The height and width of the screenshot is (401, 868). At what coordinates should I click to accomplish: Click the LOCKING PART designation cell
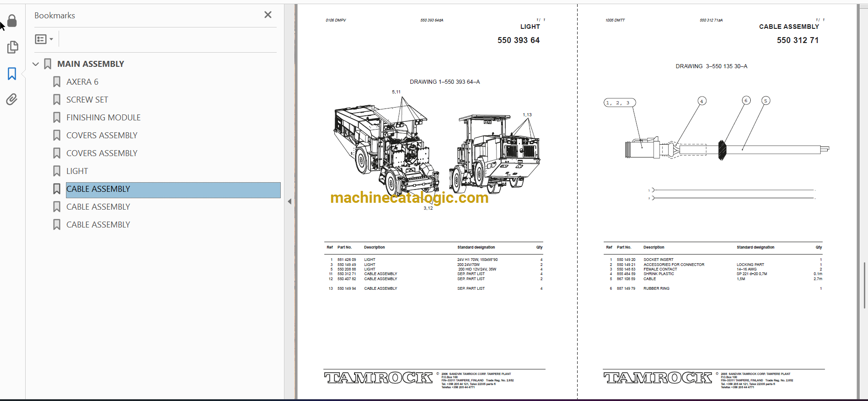pyautogui.click(x=750, y=265)
